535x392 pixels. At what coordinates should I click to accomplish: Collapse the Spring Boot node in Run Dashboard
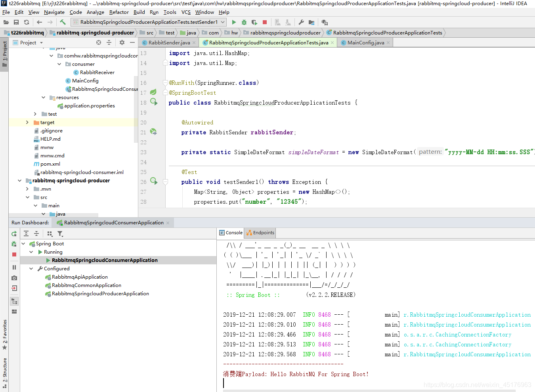pos(23,244)
